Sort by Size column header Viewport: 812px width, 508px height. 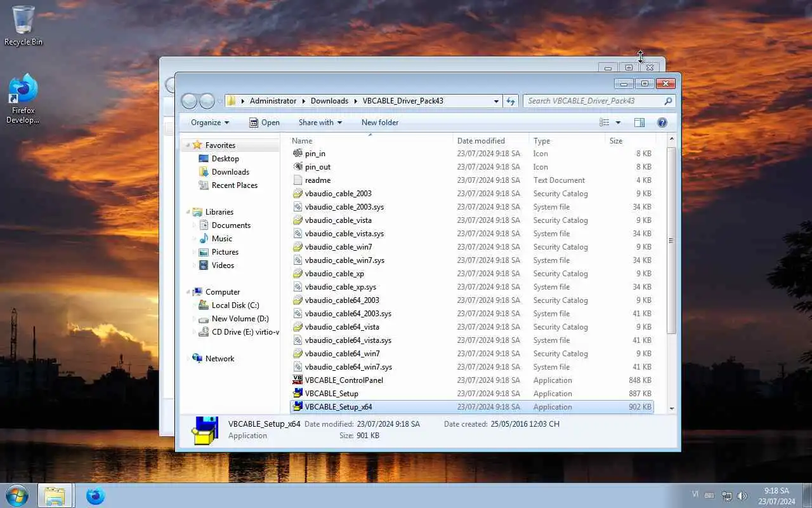(x=630, y=141)
